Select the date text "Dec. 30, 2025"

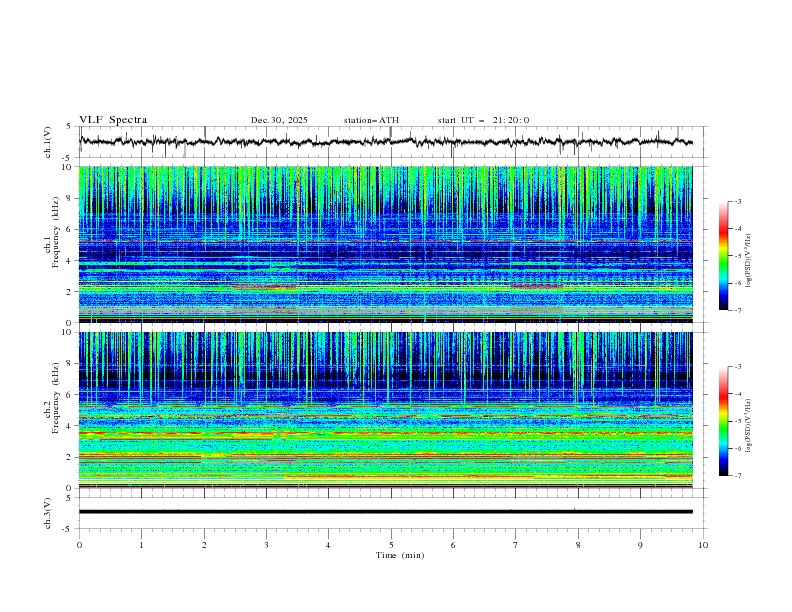click(279, 120)
